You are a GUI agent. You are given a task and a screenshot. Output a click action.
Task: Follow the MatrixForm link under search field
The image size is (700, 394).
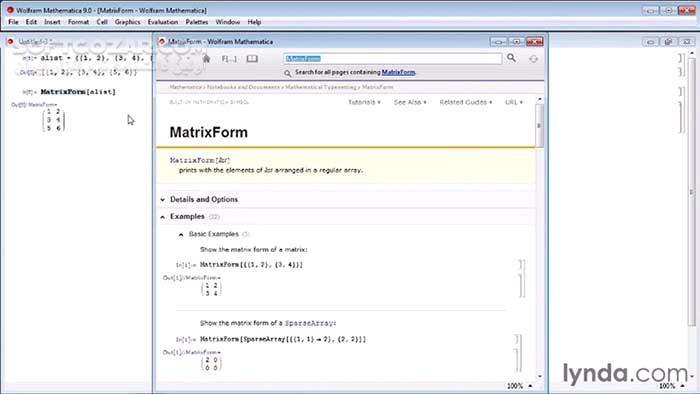[398, 72]
